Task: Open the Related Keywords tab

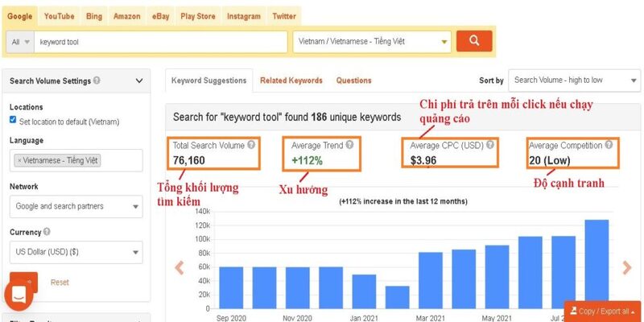Action: (x=291, y=80)
